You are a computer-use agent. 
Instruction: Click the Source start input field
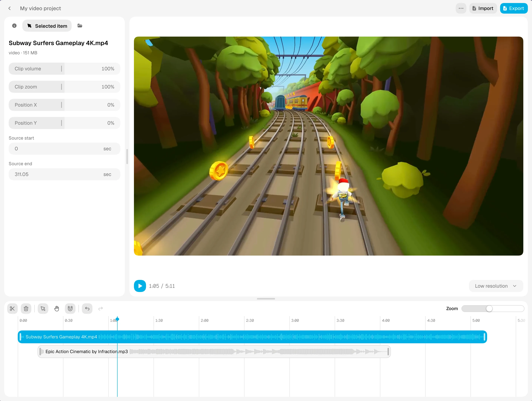[x=65, y=149]
